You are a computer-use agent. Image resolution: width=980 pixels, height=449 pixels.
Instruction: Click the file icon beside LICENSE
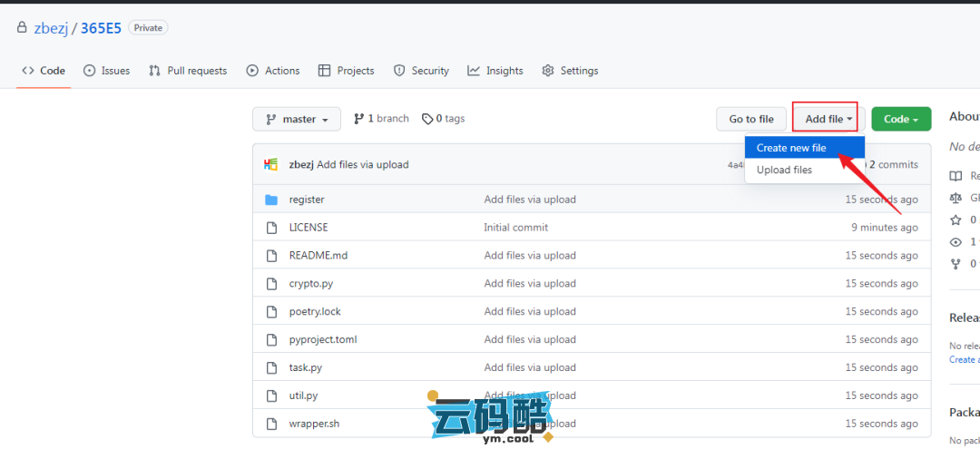(x=270, y=228)
